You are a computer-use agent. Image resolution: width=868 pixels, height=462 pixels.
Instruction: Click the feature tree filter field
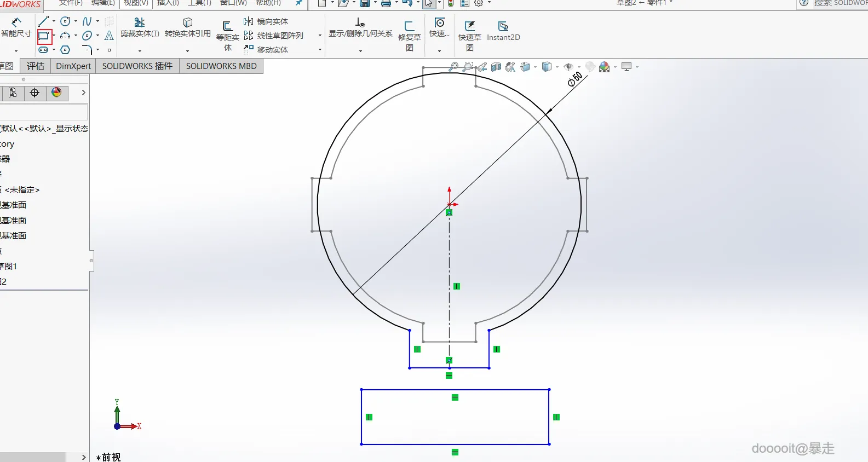click(44, 112)
